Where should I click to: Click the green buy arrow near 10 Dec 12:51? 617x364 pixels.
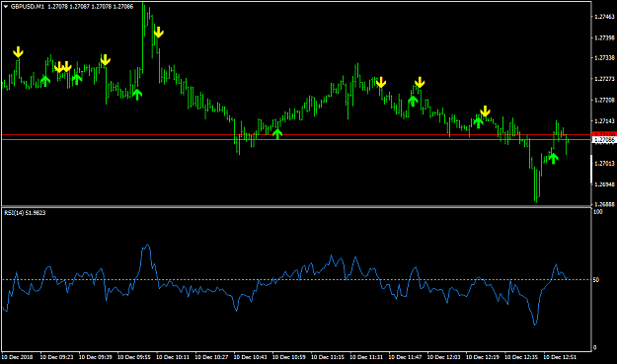pyautogui.click(x=553, y=159)
